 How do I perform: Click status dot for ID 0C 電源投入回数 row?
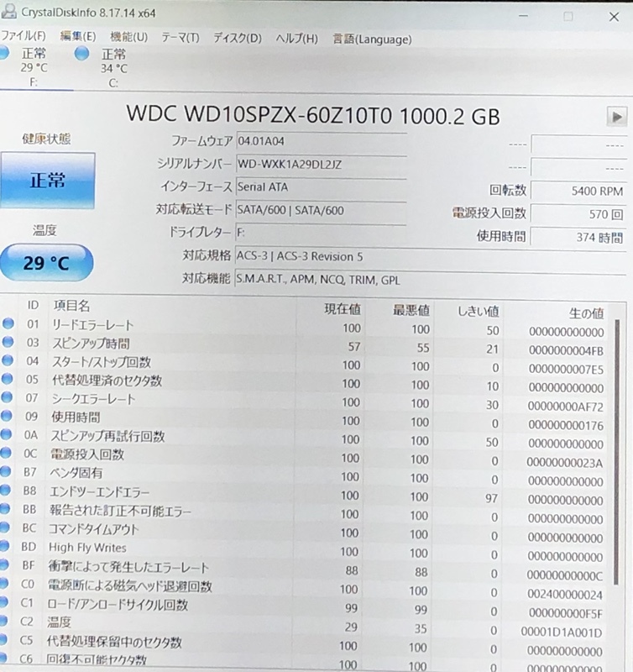click(5, 453)
